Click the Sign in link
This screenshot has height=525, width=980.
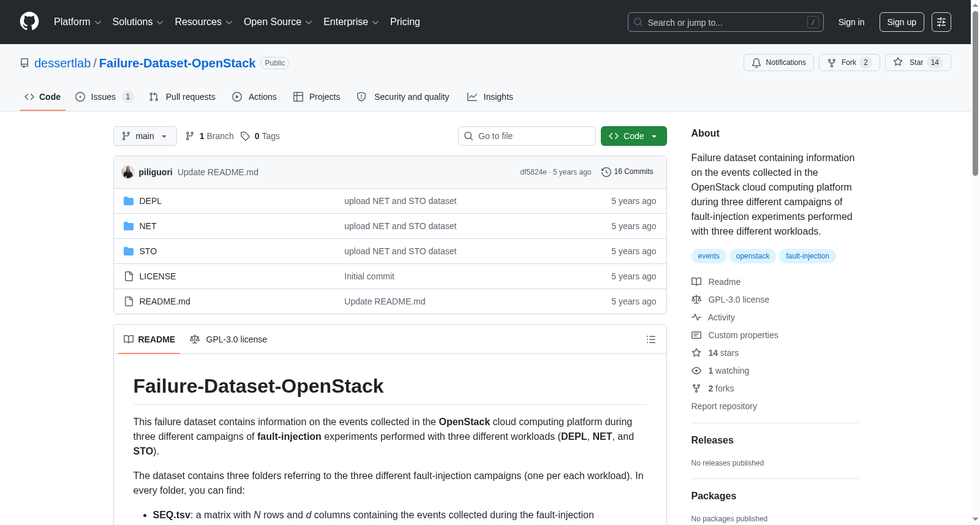pos(851,22)
